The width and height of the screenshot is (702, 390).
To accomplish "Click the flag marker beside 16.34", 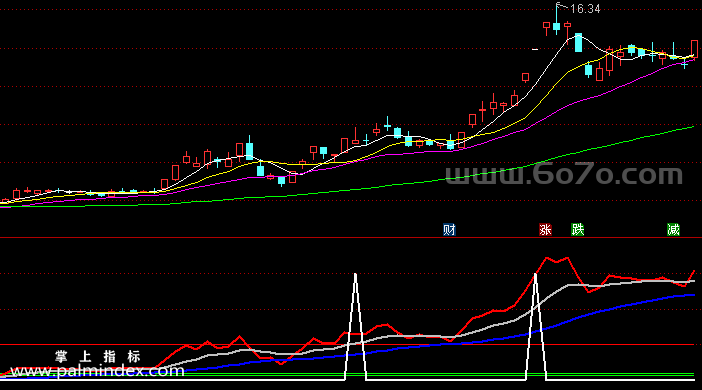I will point(560,6).
